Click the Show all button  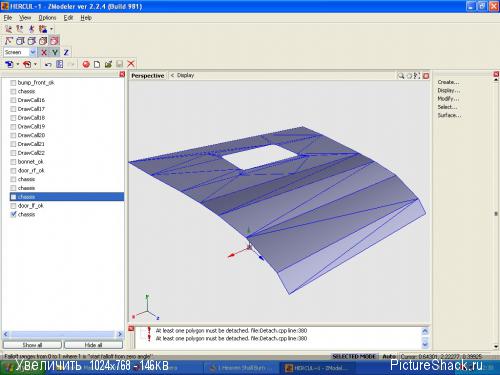point(32,345)
